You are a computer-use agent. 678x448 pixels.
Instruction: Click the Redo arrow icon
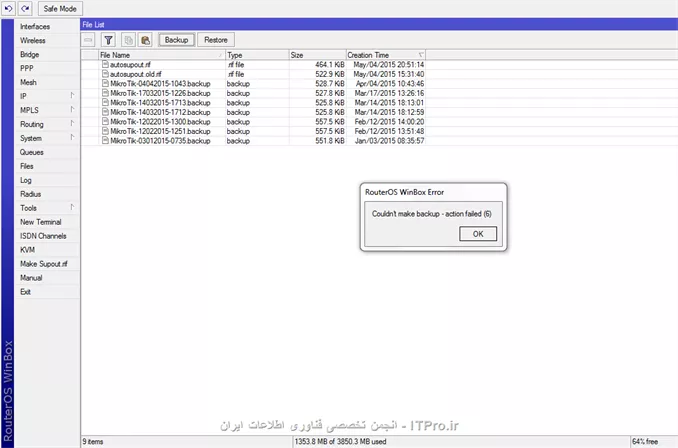click(x=25, y=8)
